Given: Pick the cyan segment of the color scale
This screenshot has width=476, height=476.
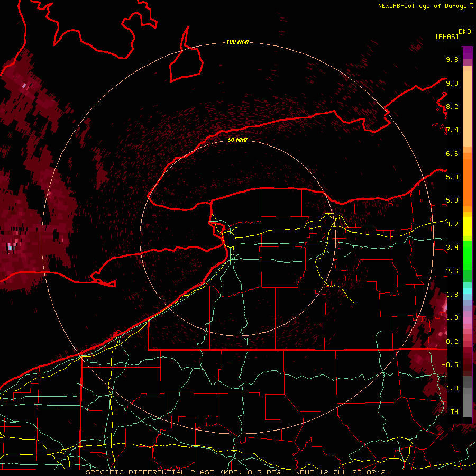Looking at the screenshot, I should tap(467, 291).
